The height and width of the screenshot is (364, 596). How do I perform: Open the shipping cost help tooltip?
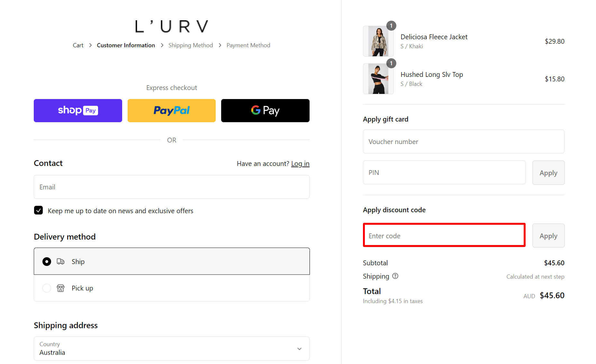[395, 276]
